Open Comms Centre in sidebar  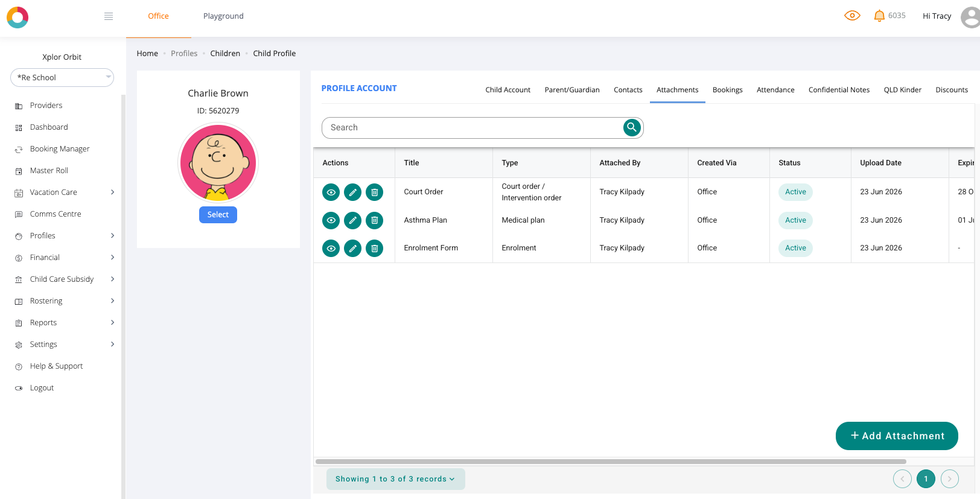click(x=56, y=214)
